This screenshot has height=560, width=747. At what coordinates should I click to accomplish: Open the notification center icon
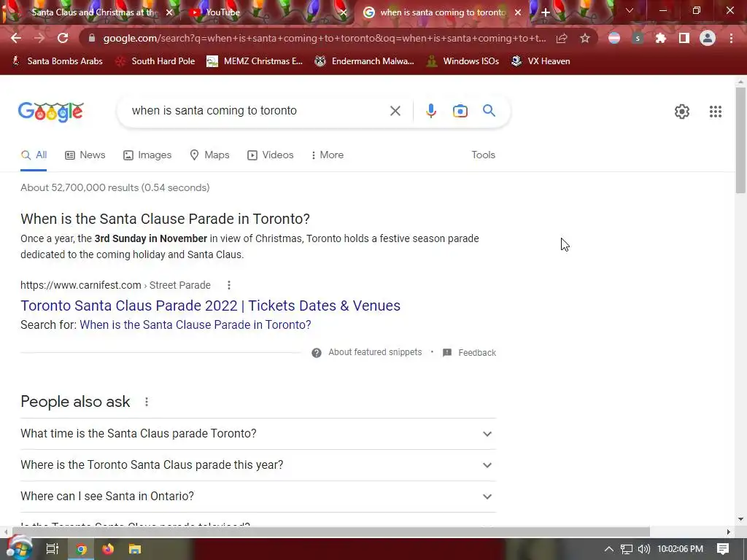pos(723,549)
